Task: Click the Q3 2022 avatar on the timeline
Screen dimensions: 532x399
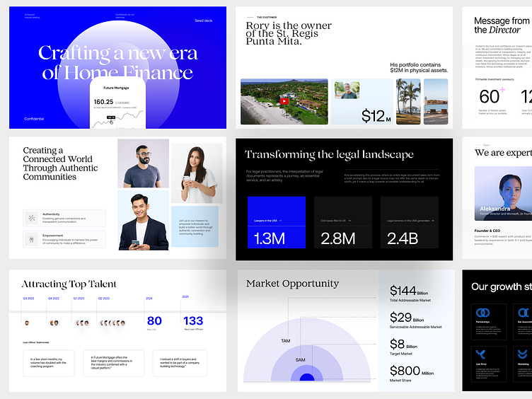Action: [27, 323]
